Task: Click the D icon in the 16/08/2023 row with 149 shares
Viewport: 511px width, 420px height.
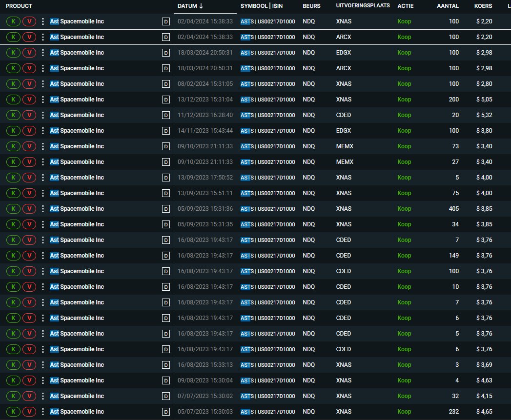Action: [x=166, y=256]
